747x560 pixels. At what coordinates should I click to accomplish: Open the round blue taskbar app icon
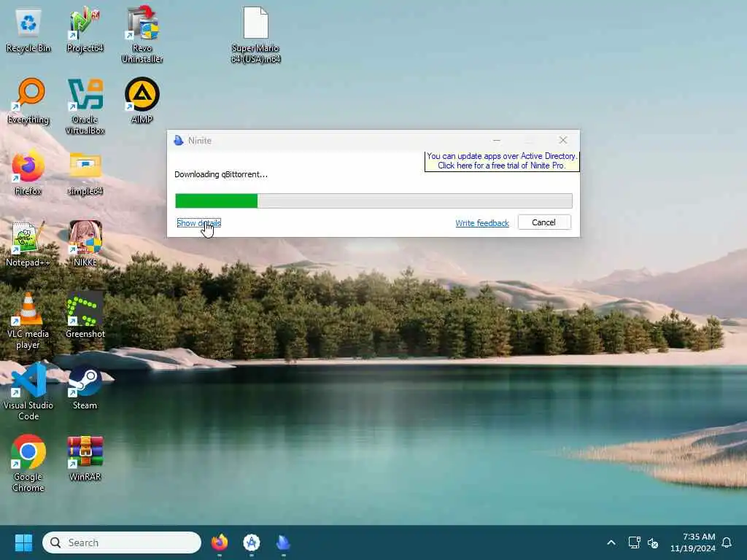click(x=251, y=542)
